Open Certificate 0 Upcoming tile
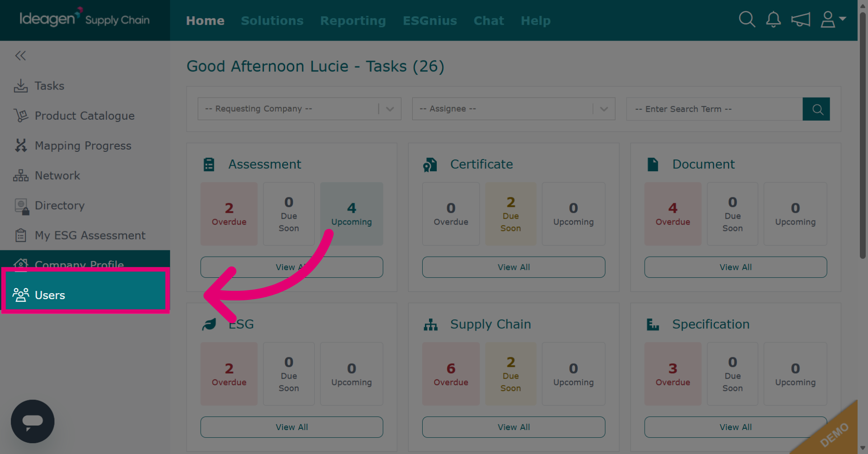The width and height of the screenshot is (868, 454). 573,214
